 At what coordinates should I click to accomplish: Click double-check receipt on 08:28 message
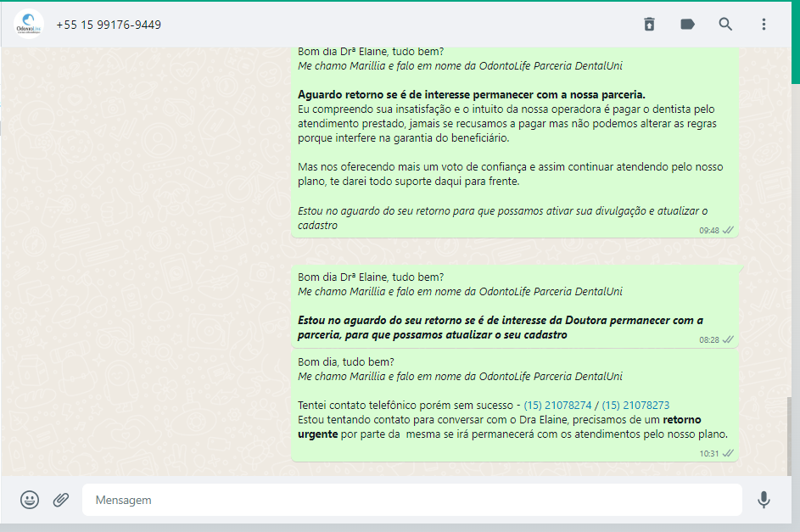(x=728, y=339)
